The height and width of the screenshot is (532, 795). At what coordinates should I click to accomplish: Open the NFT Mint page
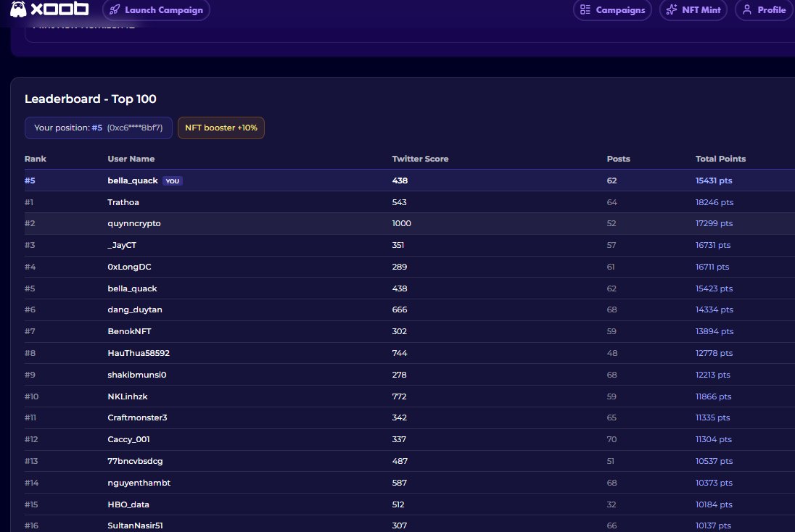click(693, 9)
